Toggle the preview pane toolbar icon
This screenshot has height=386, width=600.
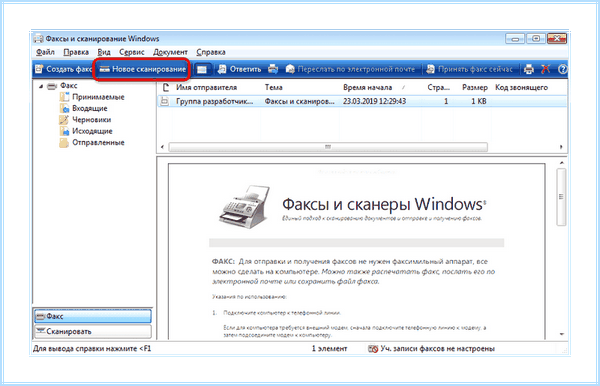202,69
